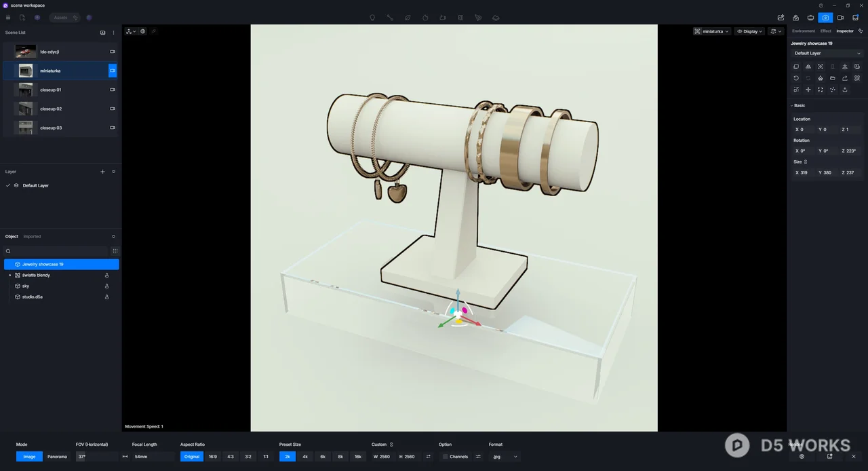Select the closeup 02 scene
Screen dimensions: 868x471
[x=60, y=109]
